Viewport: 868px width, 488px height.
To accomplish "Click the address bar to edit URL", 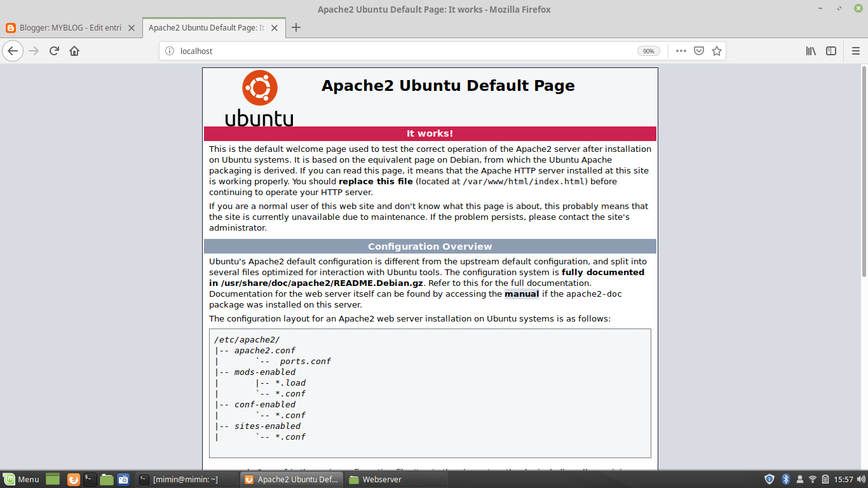I will click(381, 51).
